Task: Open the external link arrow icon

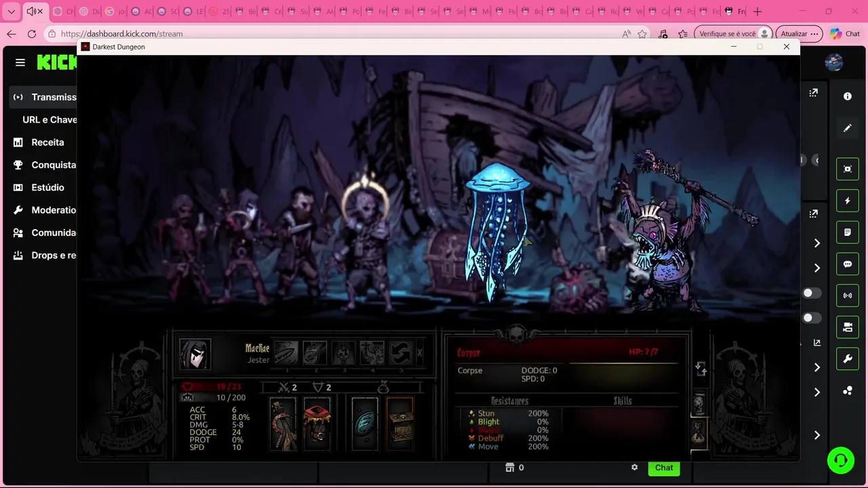Action: point(817,343)
